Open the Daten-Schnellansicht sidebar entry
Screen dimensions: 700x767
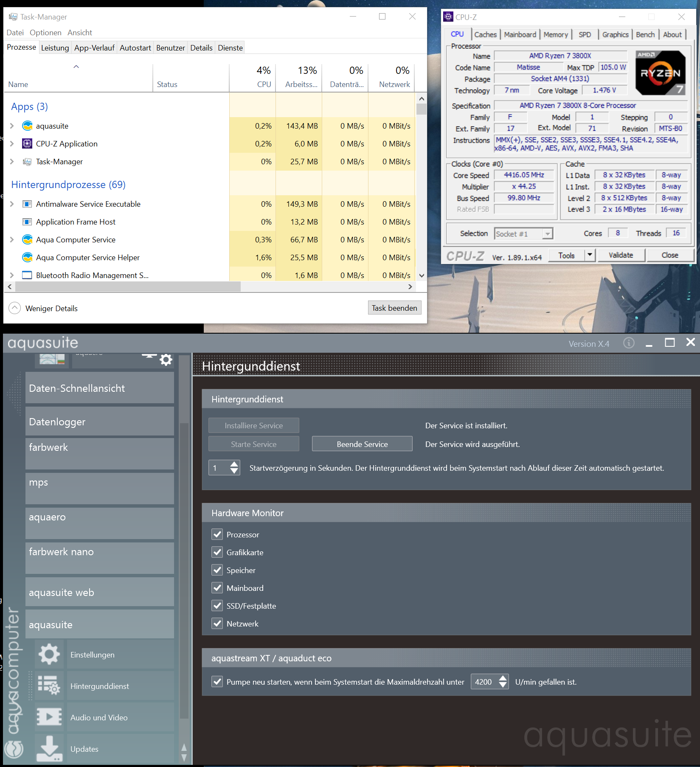tap(100, 388)
